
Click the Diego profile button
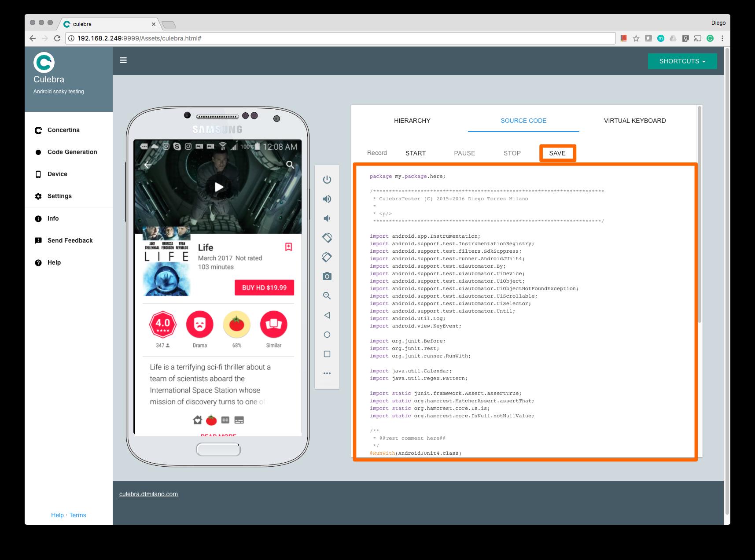[718, 23]
